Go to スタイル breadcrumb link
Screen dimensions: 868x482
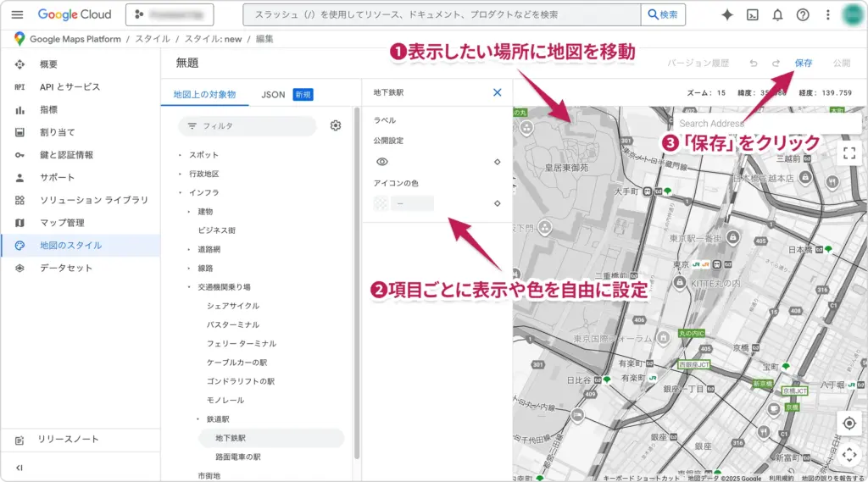[153, 39]
